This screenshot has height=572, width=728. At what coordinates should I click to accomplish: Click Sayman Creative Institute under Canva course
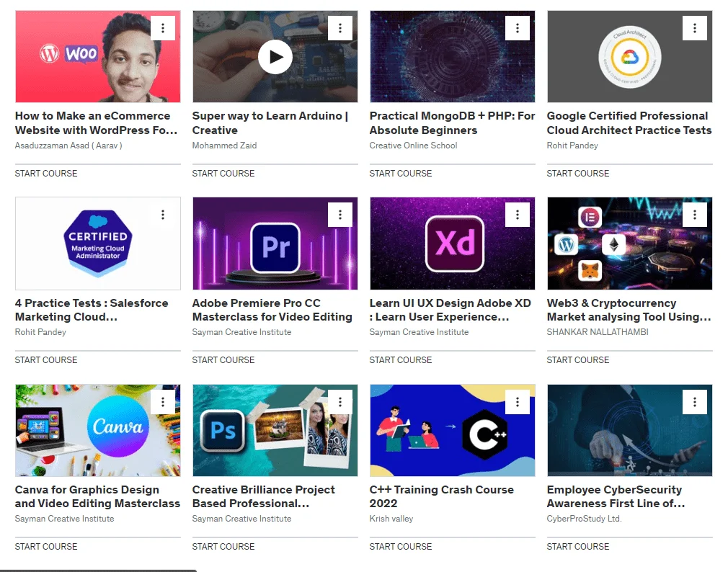pos(65,519)
